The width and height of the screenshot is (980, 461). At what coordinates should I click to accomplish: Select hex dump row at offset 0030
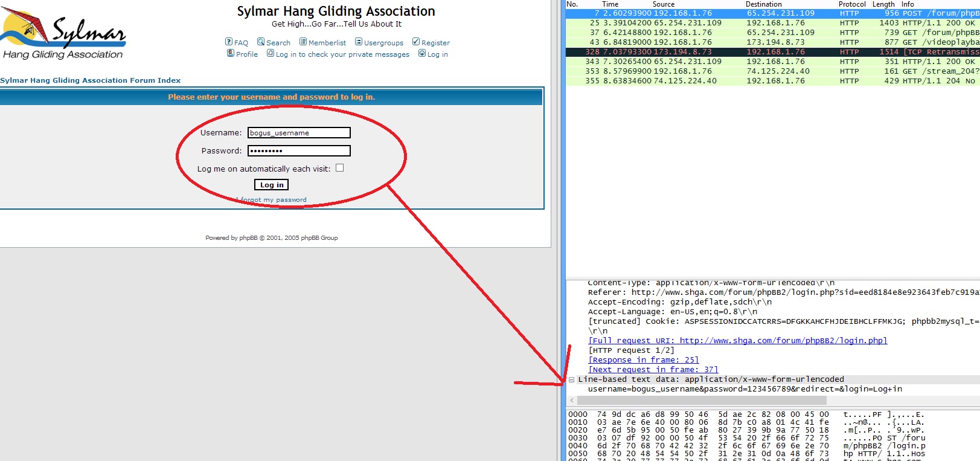coord(746,438)
